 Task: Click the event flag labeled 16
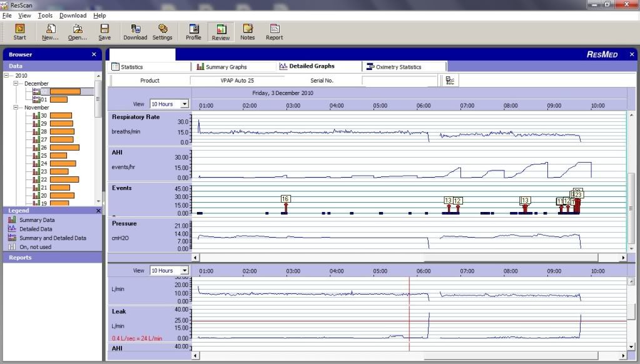[x=285, y=199]
